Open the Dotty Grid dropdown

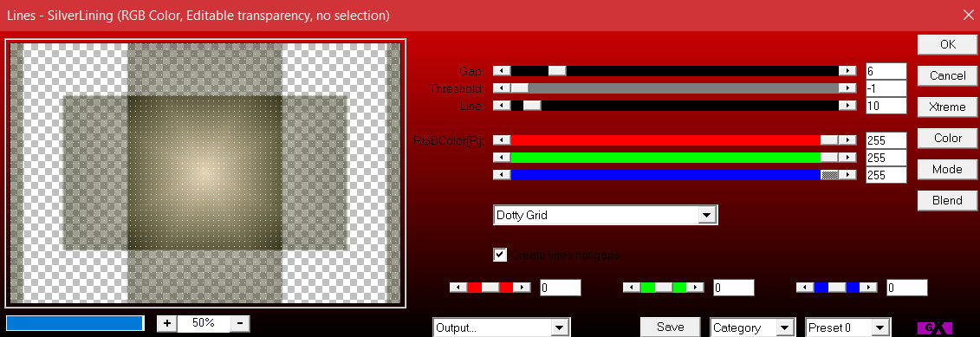pos(605,215)
